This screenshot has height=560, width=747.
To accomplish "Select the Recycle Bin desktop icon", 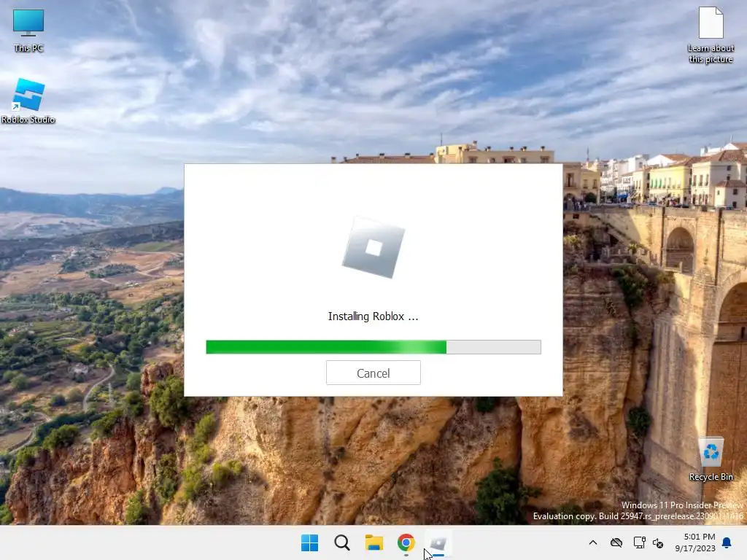I will (711, 459).
